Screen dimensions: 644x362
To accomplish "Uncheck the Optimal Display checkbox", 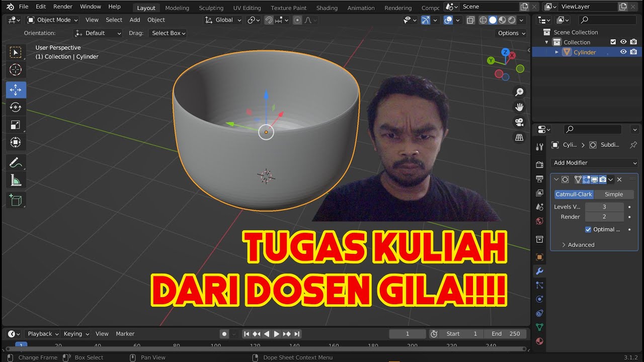I will pos(588,229).
